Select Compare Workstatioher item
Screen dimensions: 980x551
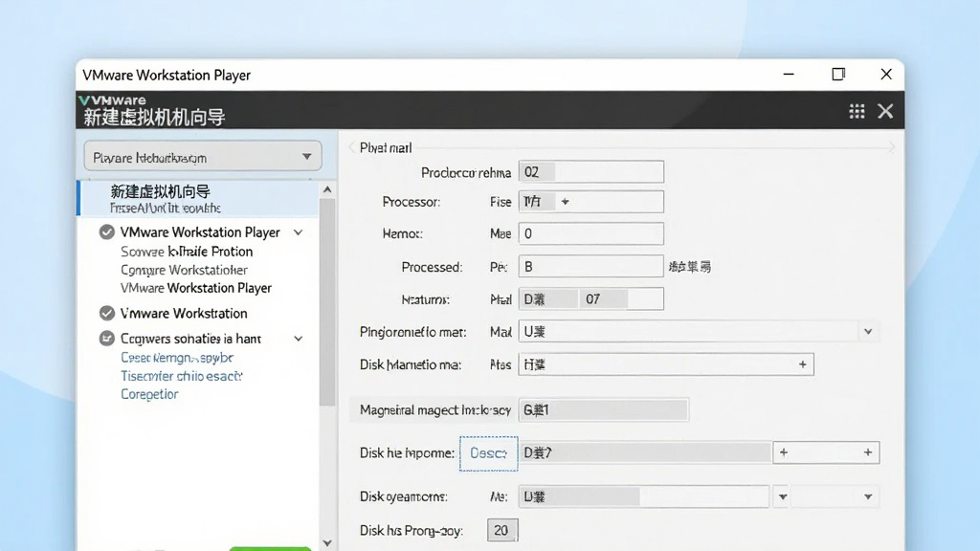184,270
